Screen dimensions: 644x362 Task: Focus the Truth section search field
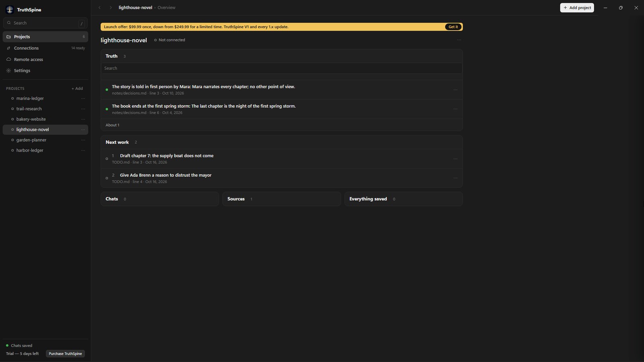coord(281,68)
